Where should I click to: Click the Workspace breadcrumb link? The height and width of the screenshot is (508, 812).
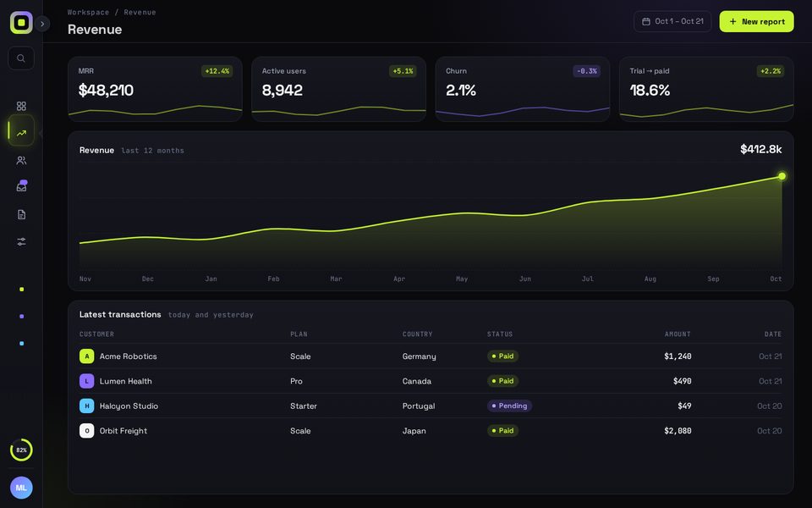point(88,12)
